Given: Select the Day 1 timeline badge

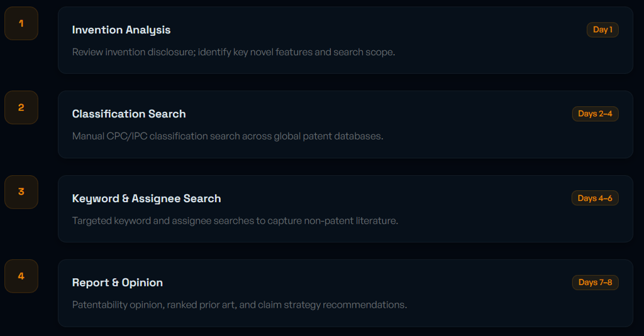Looking at the screenshot, I should (x=602, y=30).
